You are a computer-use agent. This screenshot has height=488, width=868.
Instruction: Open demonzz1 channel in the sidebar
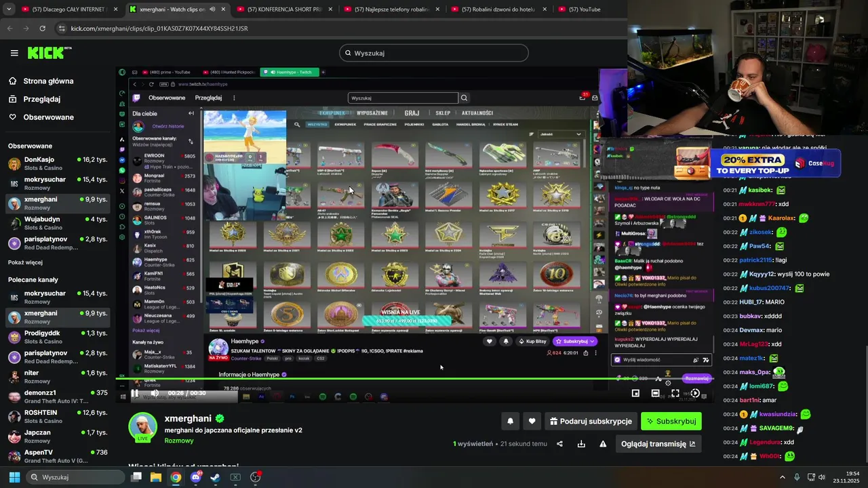[58, 396]
